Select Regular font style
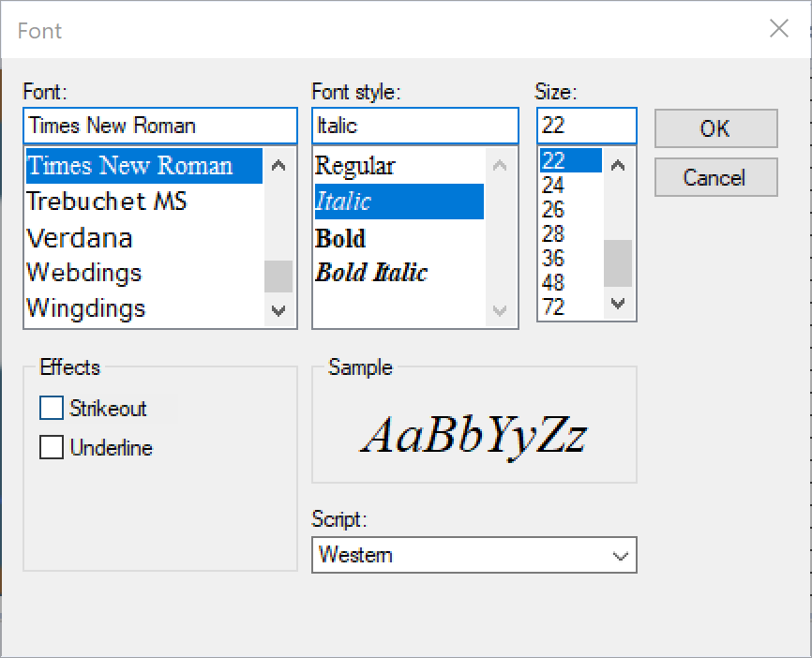The height and width of the screenshot is (658, 812). tap(355, 166)
